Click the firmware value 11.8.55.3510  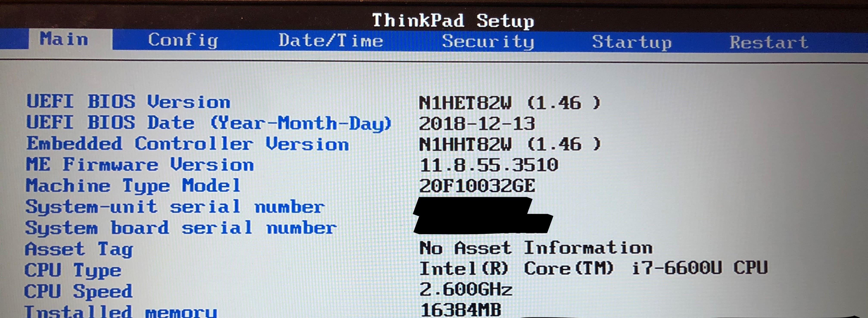(x=489, y=165)
